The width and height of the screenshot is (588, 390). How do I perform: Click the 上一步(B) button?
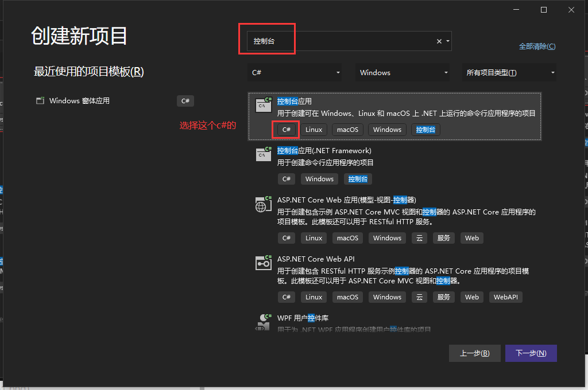tap(475, 353)
